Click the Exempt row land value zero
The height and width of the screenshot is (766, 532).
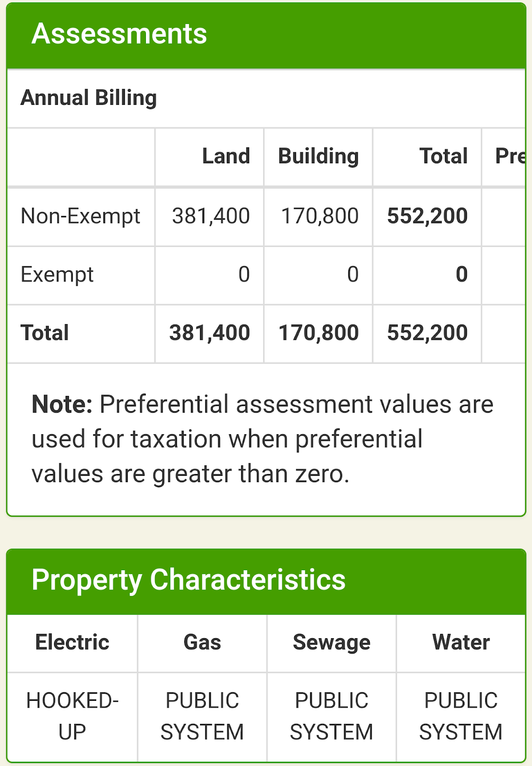click(244, 275)
